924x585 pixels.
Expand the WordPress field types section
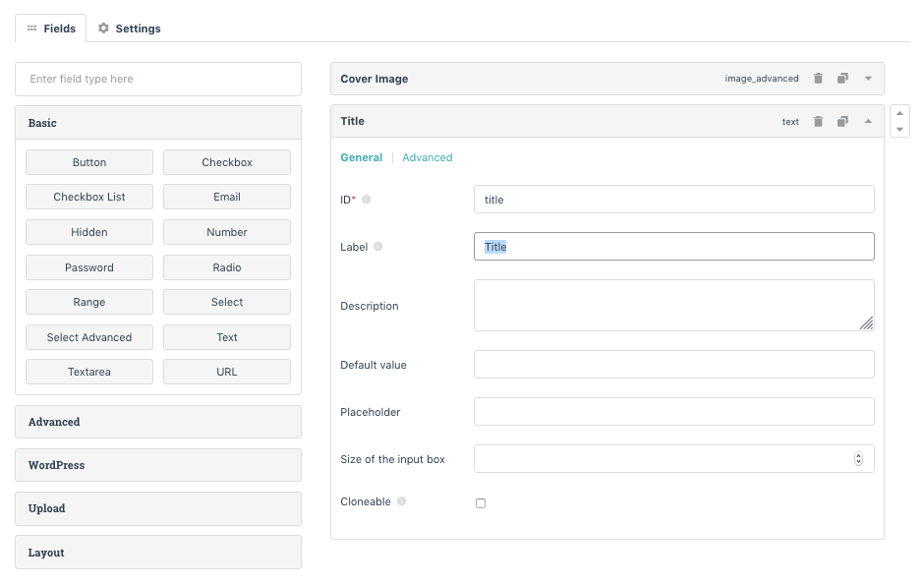click(157, 465)
